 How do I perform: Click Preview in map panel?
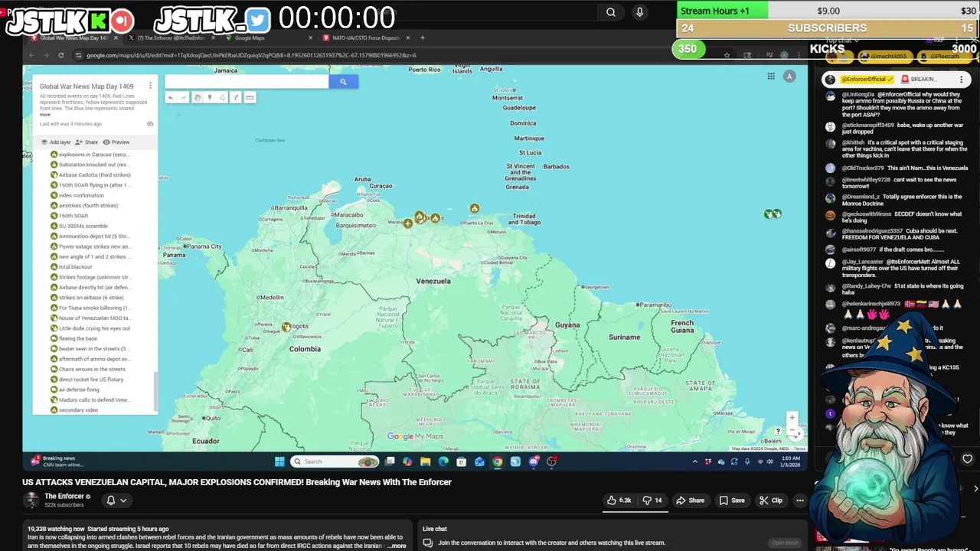(116, 142)
